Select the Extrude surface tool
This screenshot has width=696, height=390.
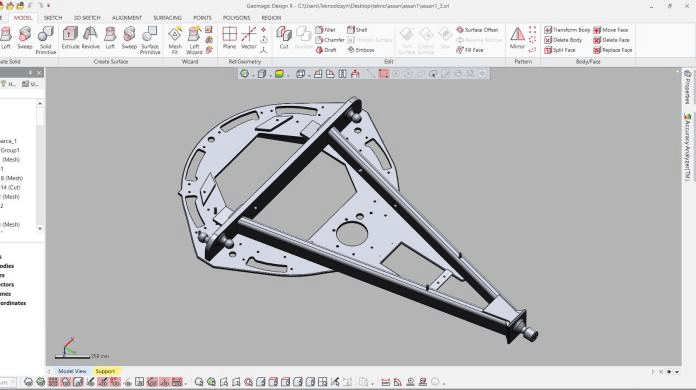click(70, 38)
